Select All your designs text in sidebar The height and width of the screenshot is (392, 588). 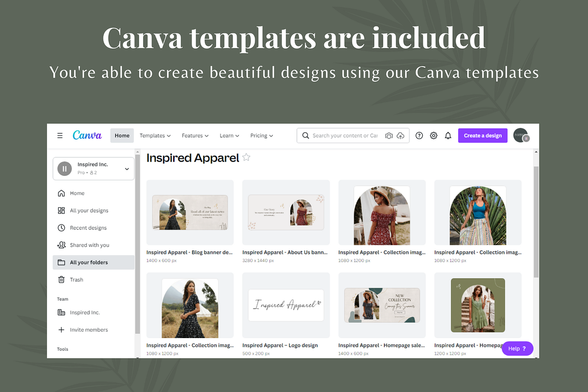pyautogui.click(x=89, y=210)
